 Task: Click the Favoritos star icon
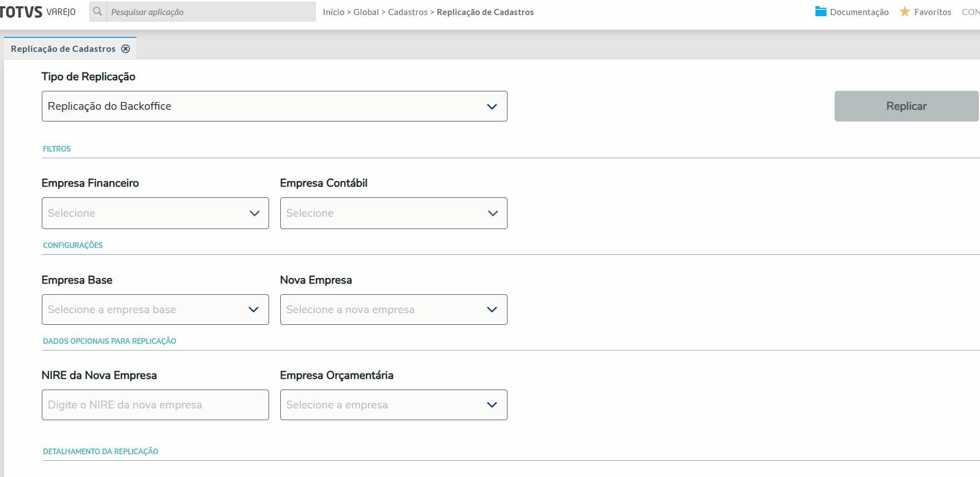[x=905, y=12]
